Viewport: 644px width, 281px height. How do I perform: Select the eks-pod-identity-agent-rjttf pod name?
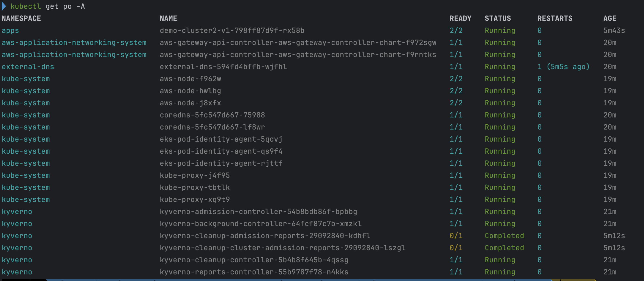pyautogui.click(x=221, y=163)
